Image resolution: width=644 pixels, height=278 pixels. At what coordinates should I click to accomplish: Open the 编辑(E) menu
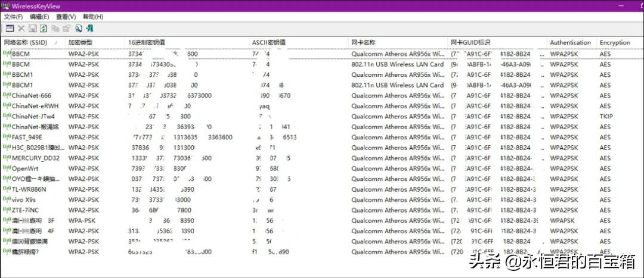[39, 17]
